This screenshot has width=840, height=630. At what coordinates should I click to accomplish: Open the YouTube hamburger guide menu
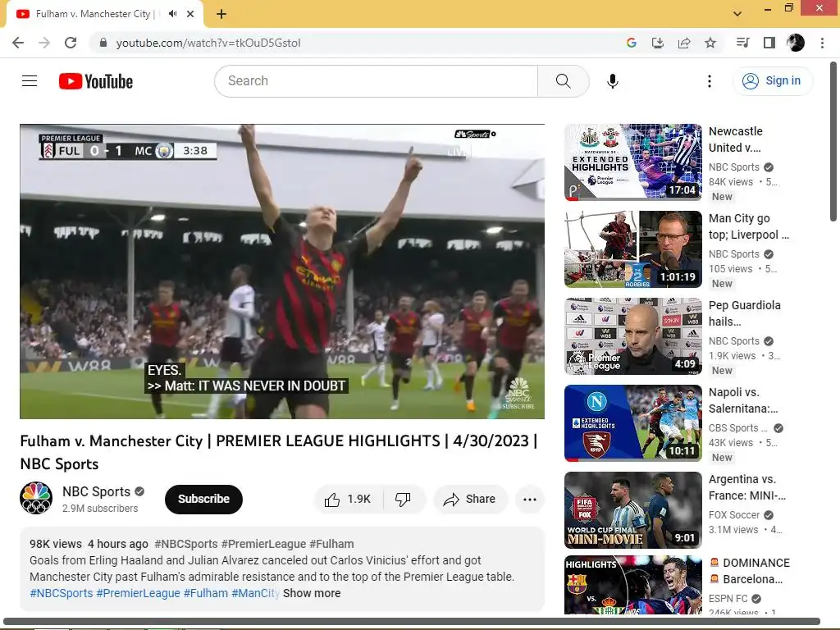click(x=30, y=81)
